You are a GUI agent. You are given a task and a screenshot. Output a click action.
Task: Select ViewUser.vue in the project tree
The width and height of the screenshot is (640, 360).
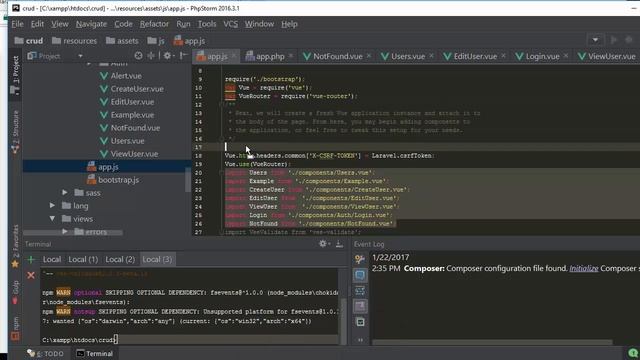coord(129,154)
